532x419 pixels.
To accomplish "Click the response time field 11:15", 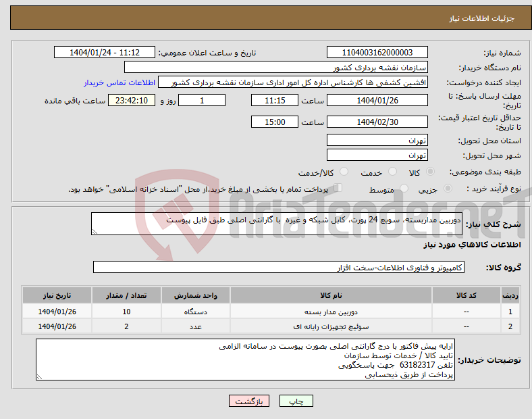I will (x=275, y=100).
